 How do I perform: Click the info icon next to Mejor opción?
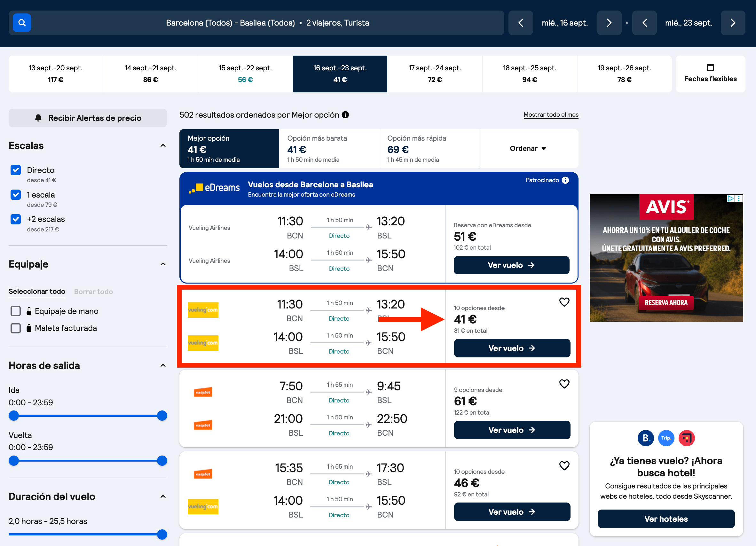pos(345,115)
